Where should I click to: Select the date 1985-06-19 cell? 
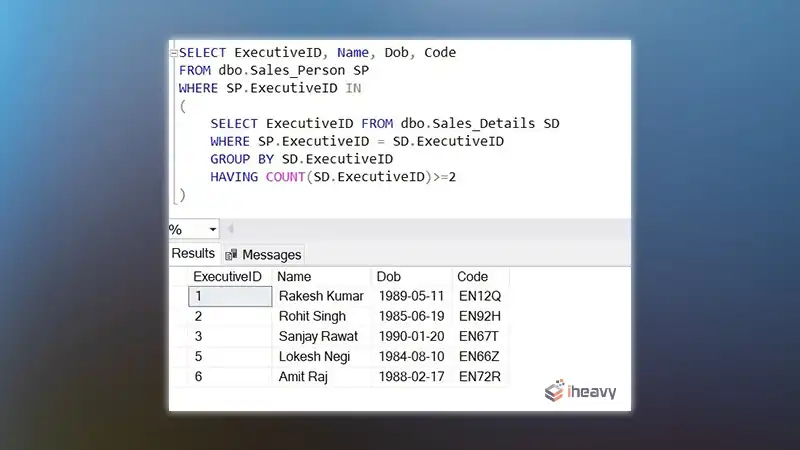click(x=412, y=316)
